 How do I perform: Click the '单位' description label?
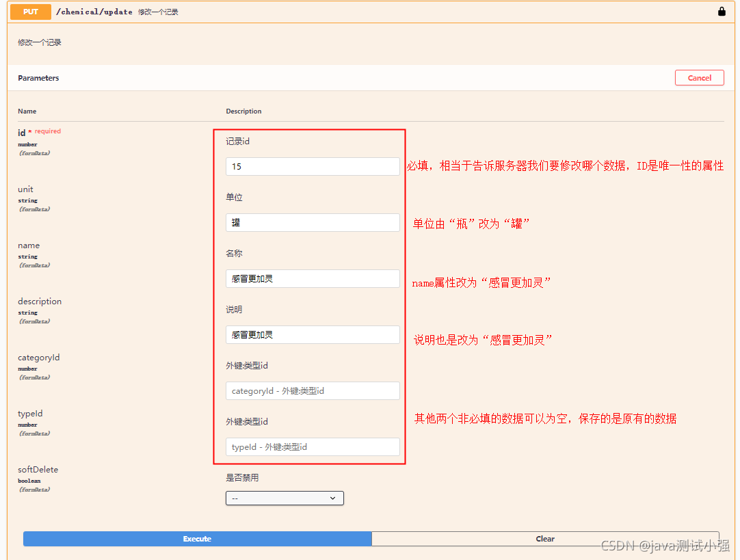tap(234, 197)
